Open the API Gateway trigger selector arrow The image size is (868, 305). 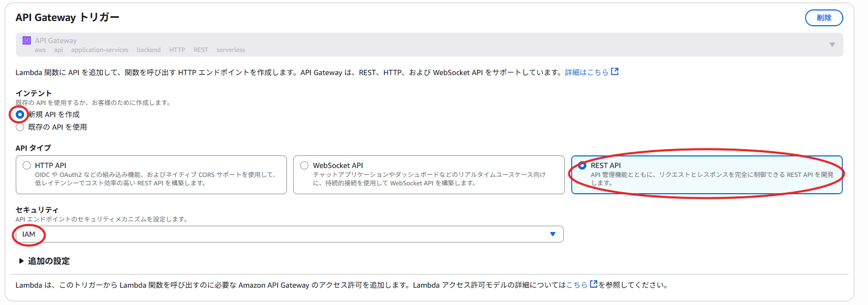[832, 45]
